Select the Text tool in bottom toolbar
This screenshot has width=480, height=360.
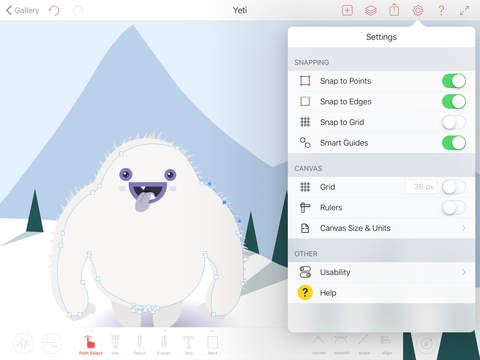(x=188, y=345)
